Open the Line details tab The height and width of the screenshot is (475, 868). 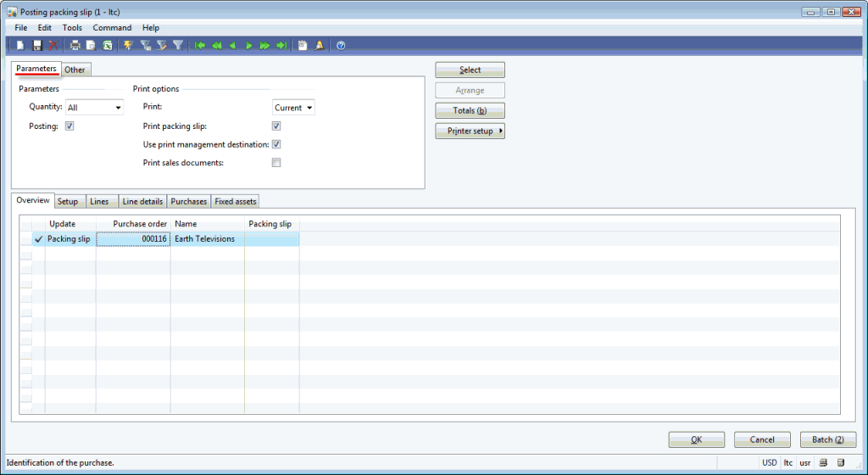click(x=142, y=202)
